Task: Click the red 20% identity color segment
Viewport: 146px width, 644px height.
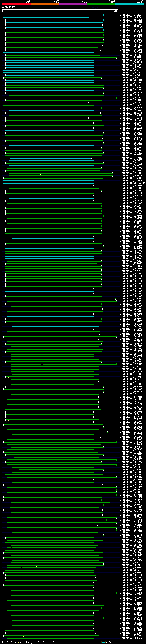Action: tap(16, 4)
